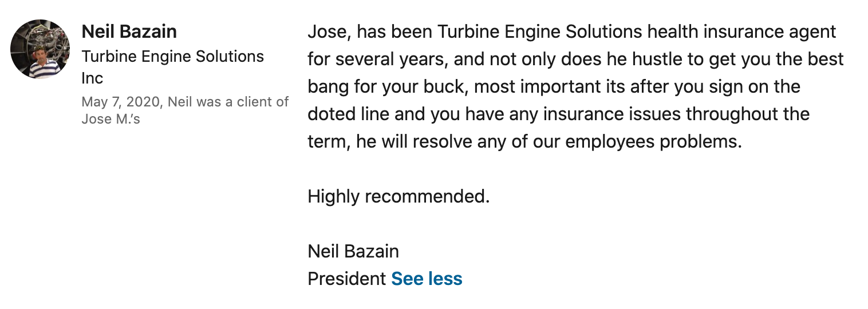Click the President title text

point(347,279)
